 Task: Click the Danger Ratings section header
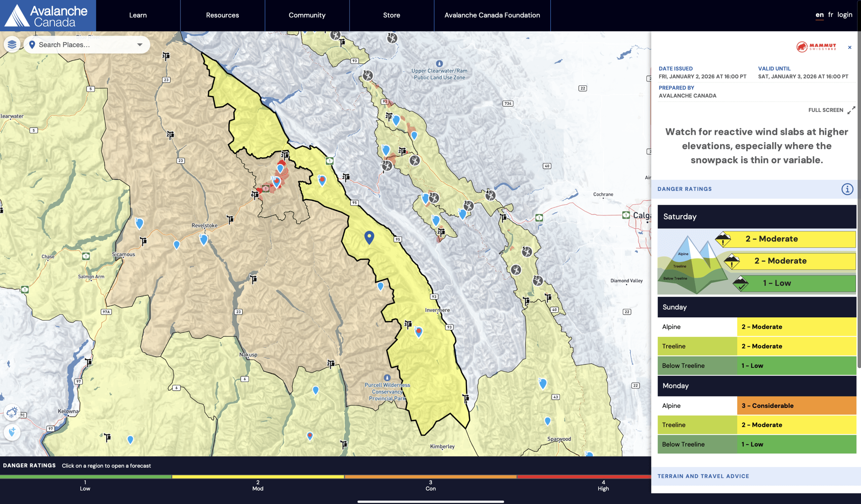684,189
